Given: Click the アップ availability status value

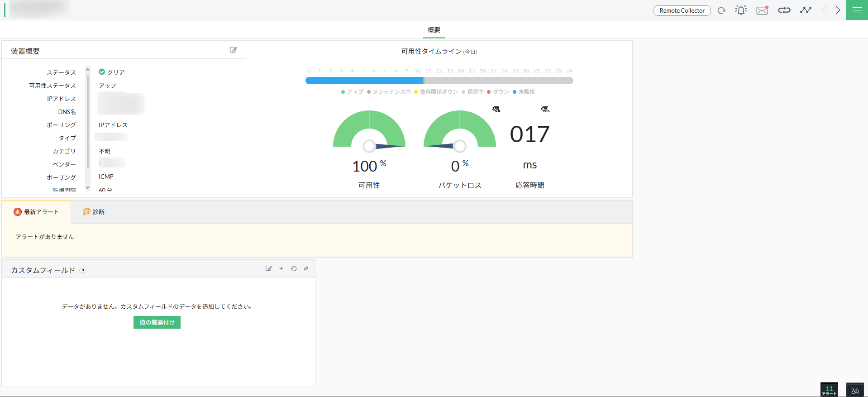Looking at the screenshot, I should (x=108, y=86).
